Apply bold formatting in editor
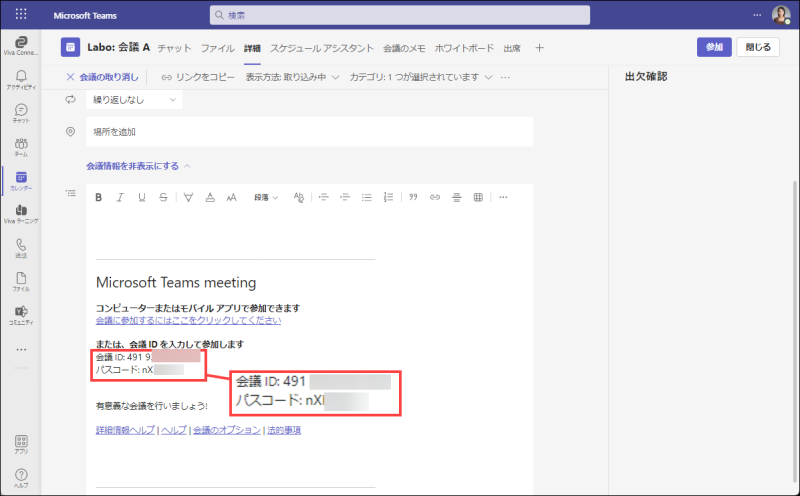800x496 pixels. click(x=98, y=197)
